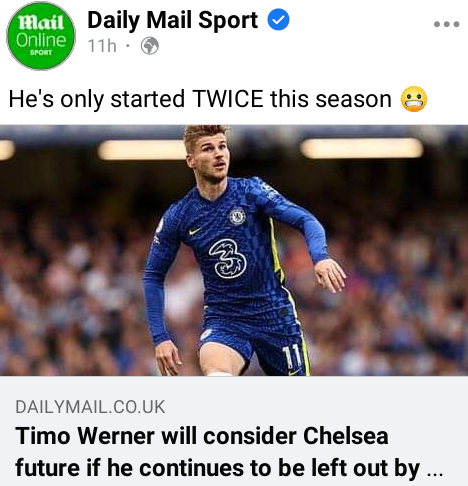The height and width of the screenshot is (486, 468).
Task: Click the Nike swoosh on the jersey
Action: point(195,231)
